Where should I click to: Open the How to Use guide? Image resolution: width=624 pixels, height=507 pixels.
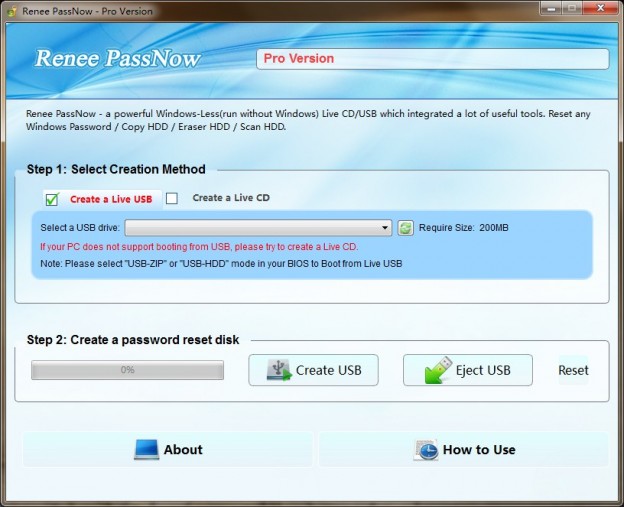pyautogui.click(x=464, y=450)
